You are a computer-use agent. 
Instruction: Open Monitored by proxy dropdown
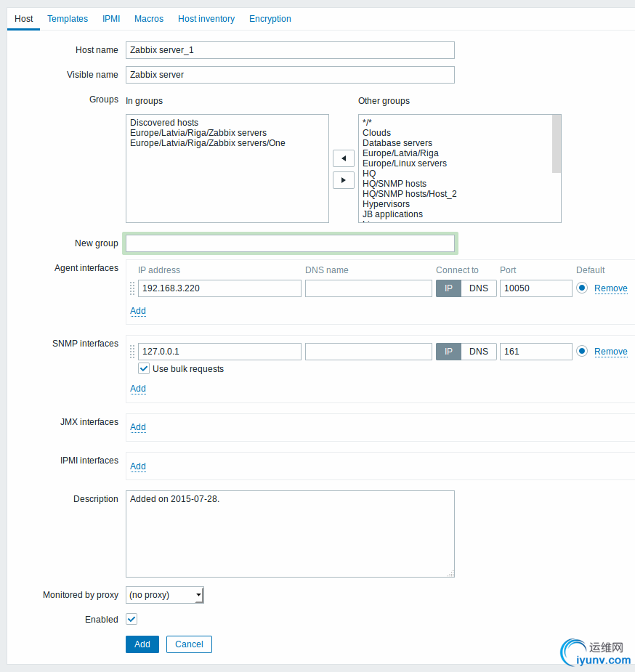click(164, 595)
